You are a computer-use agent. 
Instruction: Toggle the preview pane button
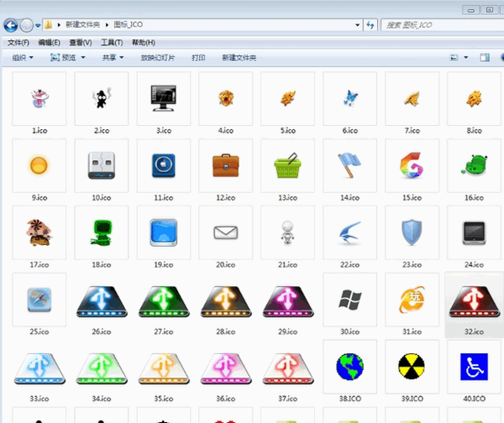[x=484, y=58]
